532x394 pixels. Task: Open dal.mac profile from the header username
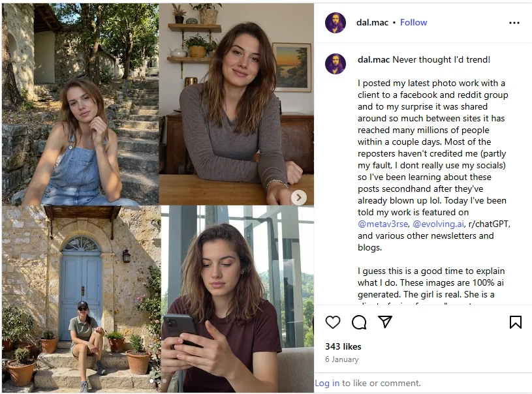[x=372, y=22]
